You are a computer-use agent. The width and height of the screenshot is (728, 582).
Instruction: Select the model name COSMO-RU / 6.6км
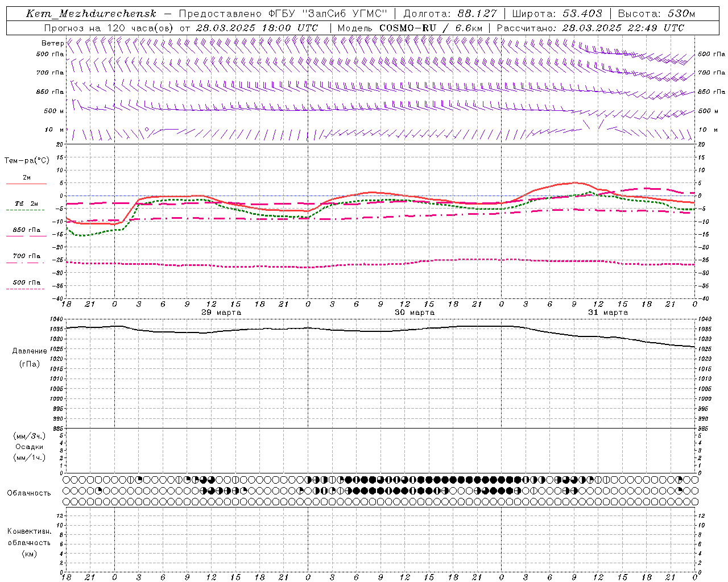click(x=431, y=28)
